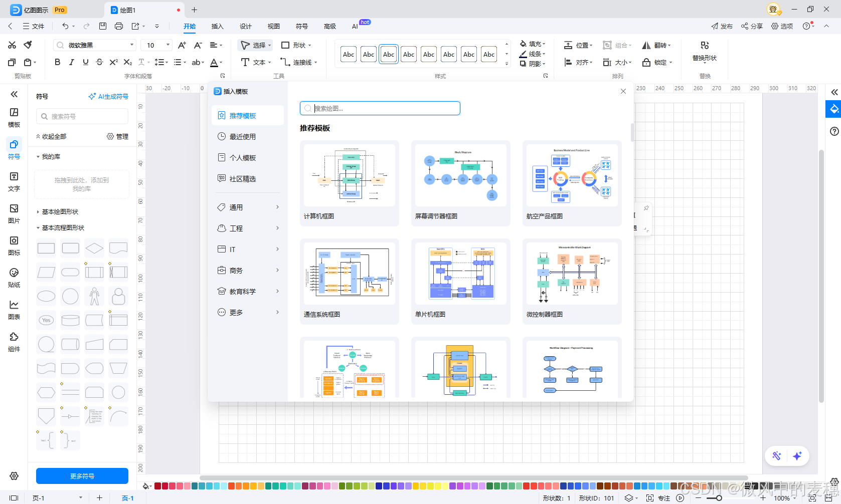Toggle bold text formatting
841x504 pixels.
click(57, 62)
